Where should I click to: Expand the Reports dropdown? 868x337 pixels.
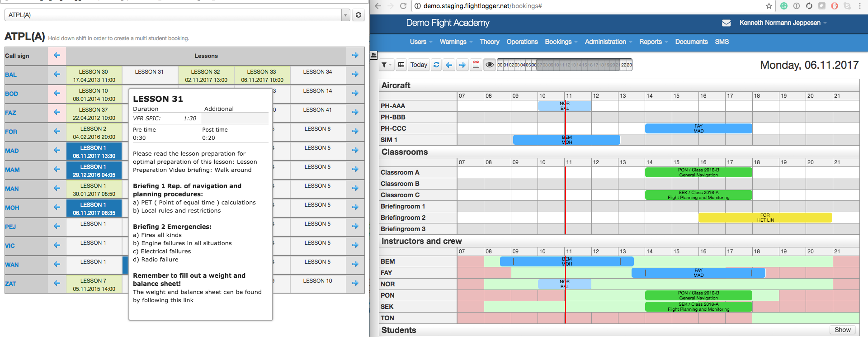point(653,42)
